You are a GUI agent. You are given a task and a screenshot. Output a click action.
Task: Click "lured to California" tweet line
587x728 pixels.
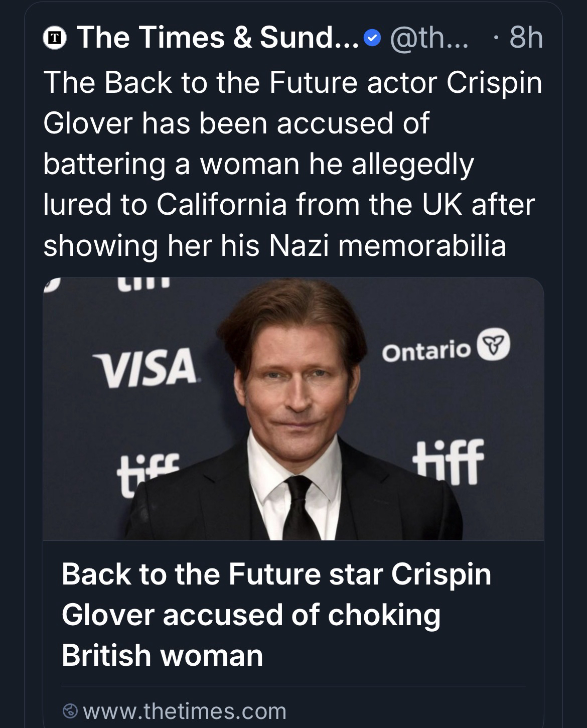coord(166,204)
